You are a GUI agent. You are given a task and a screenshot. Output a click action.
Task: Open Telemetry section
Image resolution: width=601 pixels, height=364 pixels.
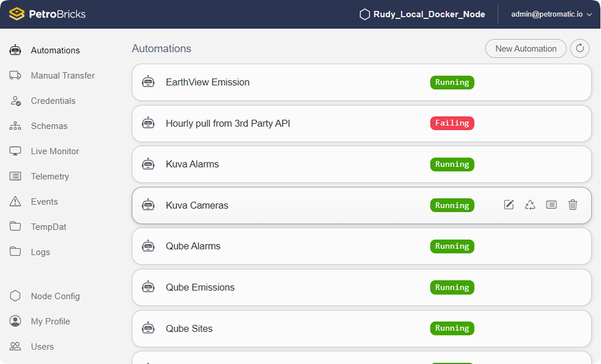(x=50, y=176)
